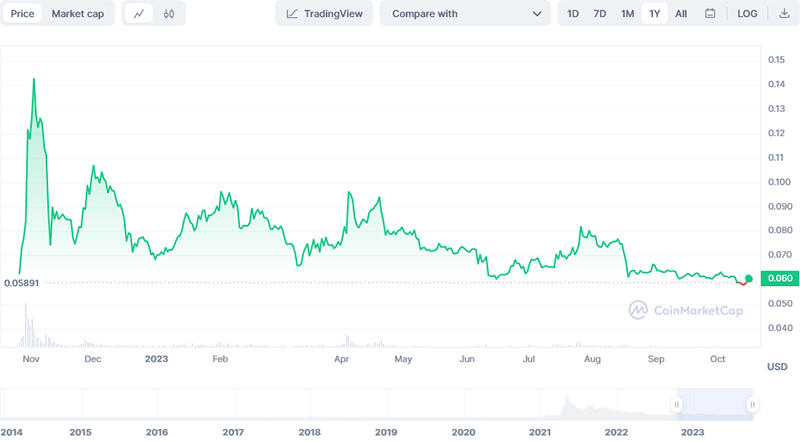This screenshot has height=442, width=800.
Task: Set time range to 1M
Action: click(x=627, y=14)
